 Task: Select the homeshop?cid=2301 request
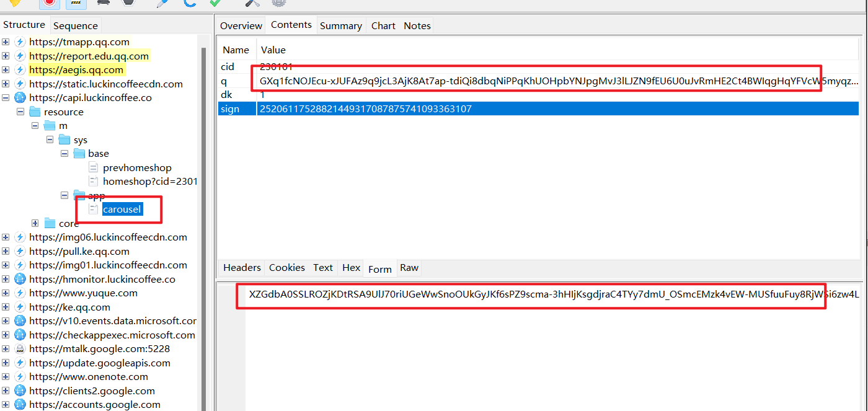(x=150, y=181)
